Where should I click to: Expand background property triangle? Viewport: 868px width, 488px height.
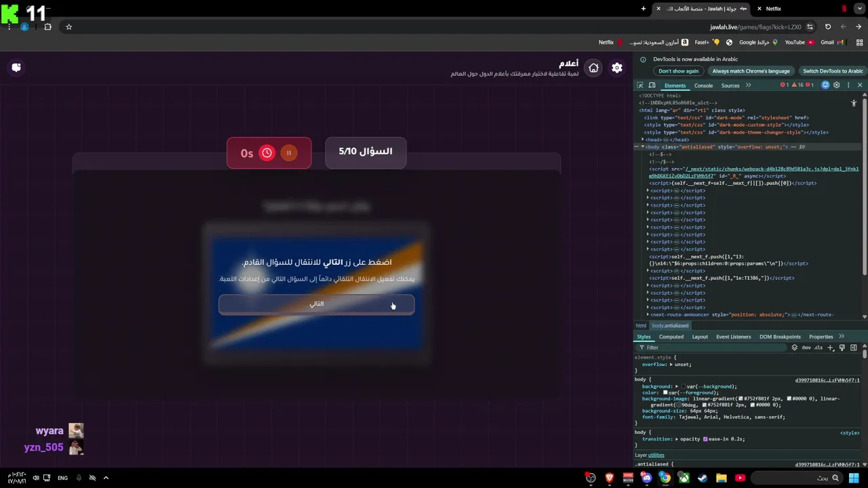coord(677,386)
